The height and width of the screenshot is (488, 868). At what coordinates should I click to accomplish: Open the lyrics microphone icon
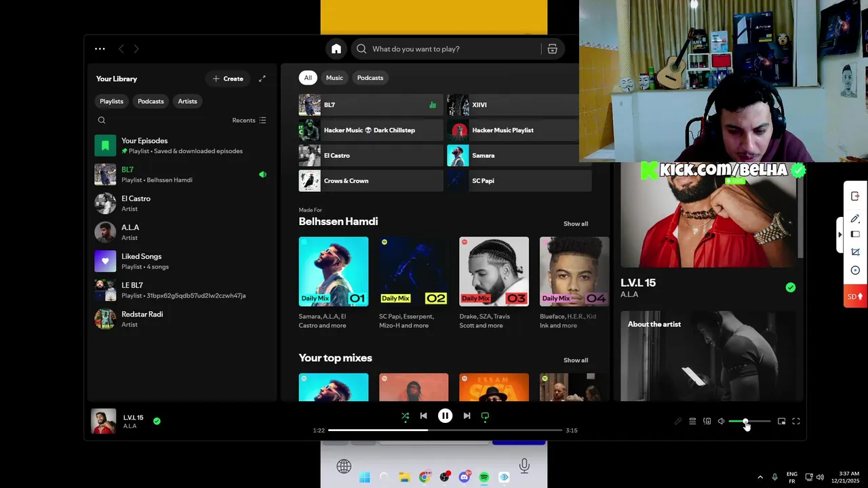click(x=677, y=422)
